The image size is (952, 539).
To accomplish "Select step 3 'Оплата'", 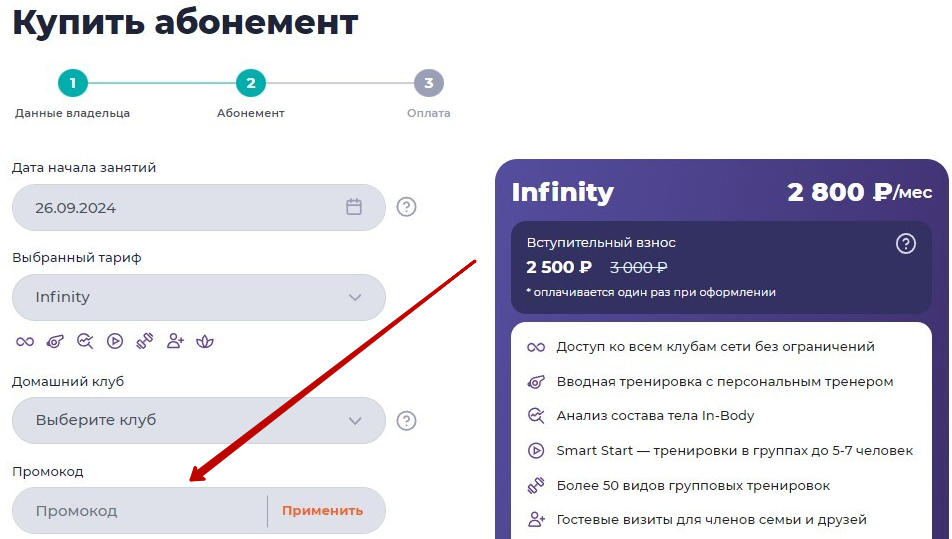I will (429, 83).
